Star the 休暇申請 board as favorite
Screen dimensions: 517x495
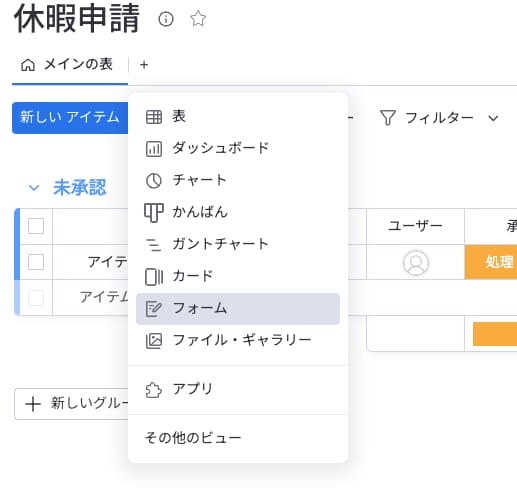coord(198,19)
